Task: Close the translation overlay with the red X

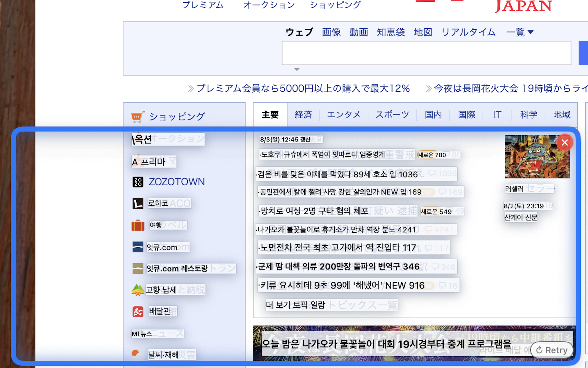Action: point(565,143)
